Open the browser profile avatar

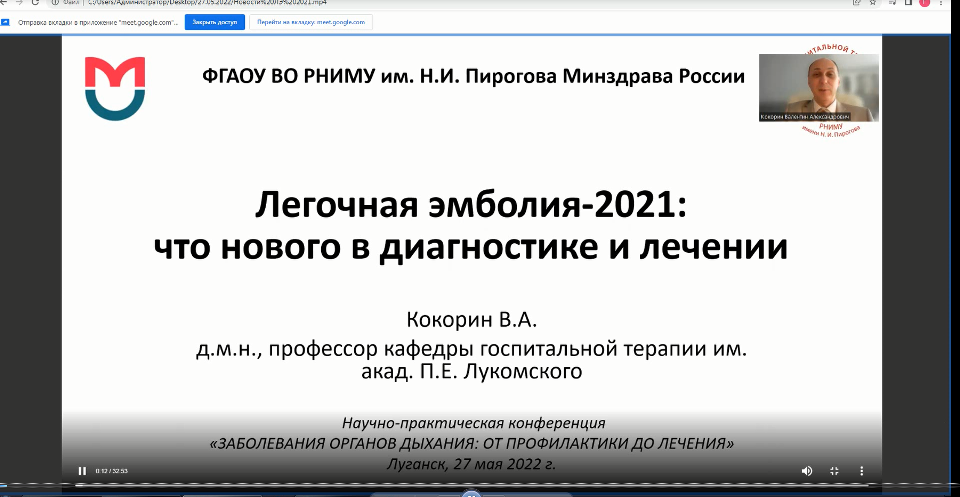[924, 2]
